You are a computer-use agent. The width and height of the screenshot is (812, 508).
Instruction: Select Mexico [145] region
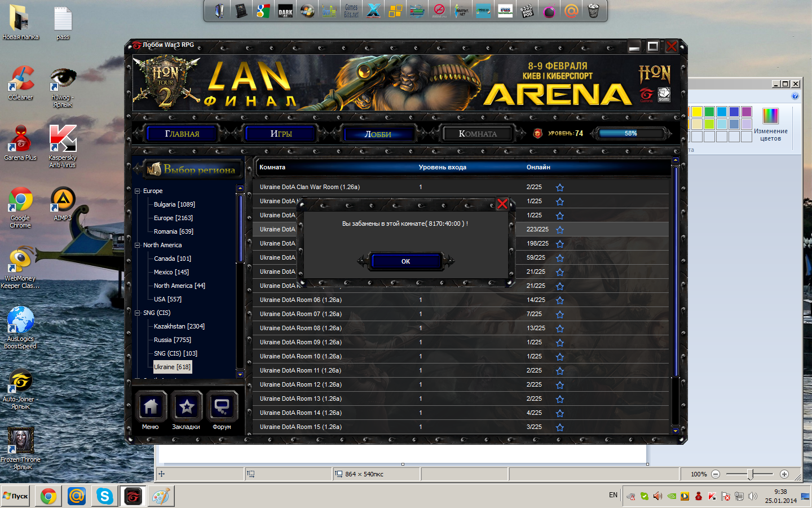171,272
